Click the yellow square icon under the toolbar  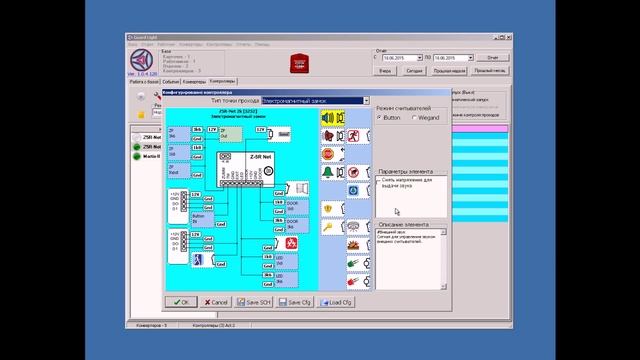(x=141, y=115)
